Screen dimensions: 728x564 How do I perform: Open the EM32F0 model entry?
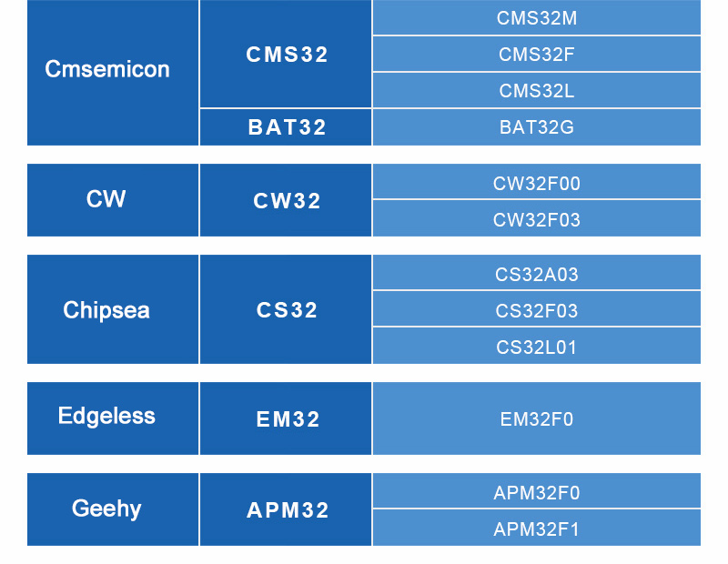pyautogui.click(x=536, y=419)
